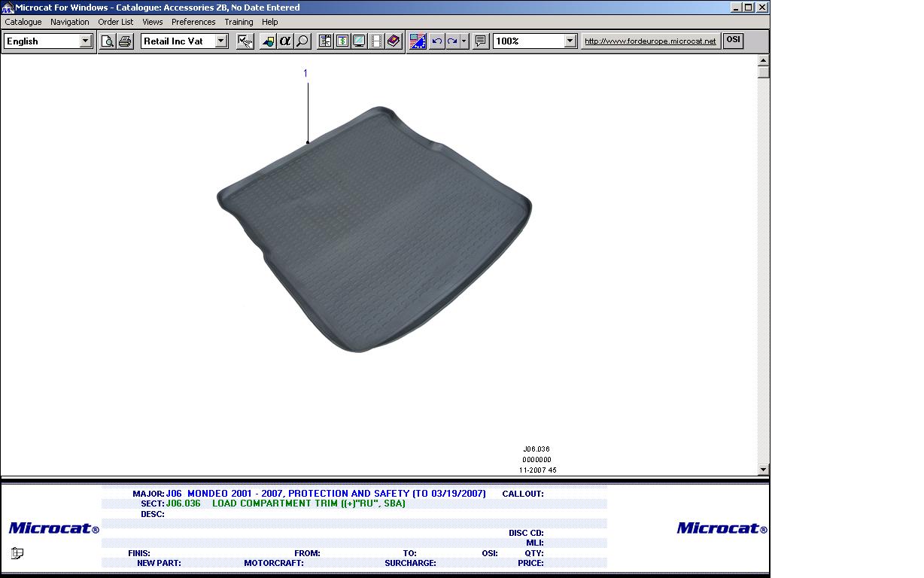This screenshot has width=924, height=578.
Task: Open the Order List menu
Action: [x=115, y=22]
